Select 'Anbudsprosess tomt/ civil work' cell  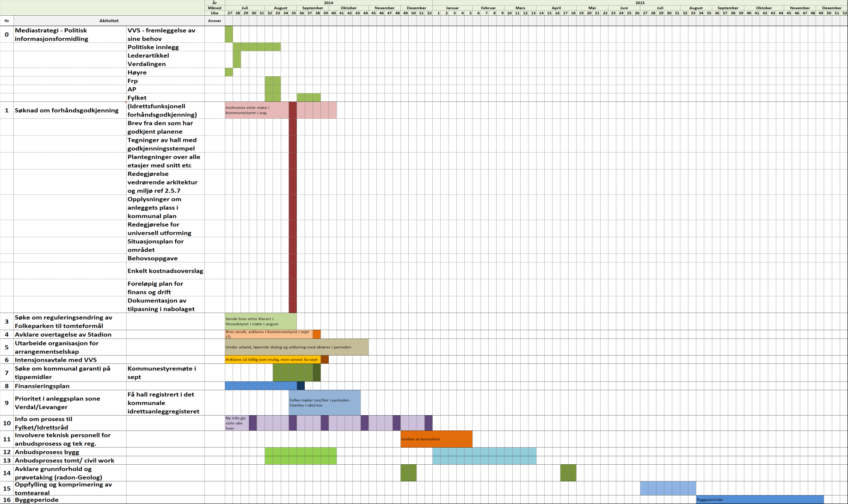(70, 460)
